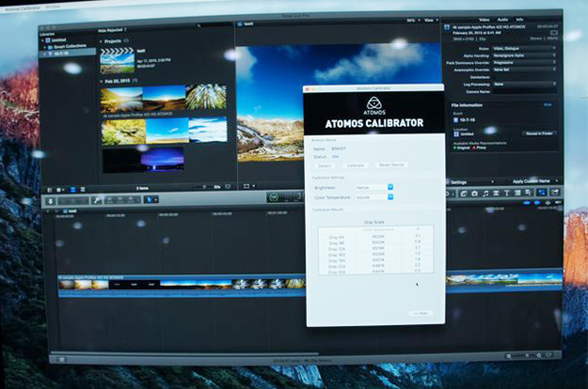Viewport: 588px width, 389px height.
Task: Toggle the Inspector button in toolbar
Action: coord(542,192)
